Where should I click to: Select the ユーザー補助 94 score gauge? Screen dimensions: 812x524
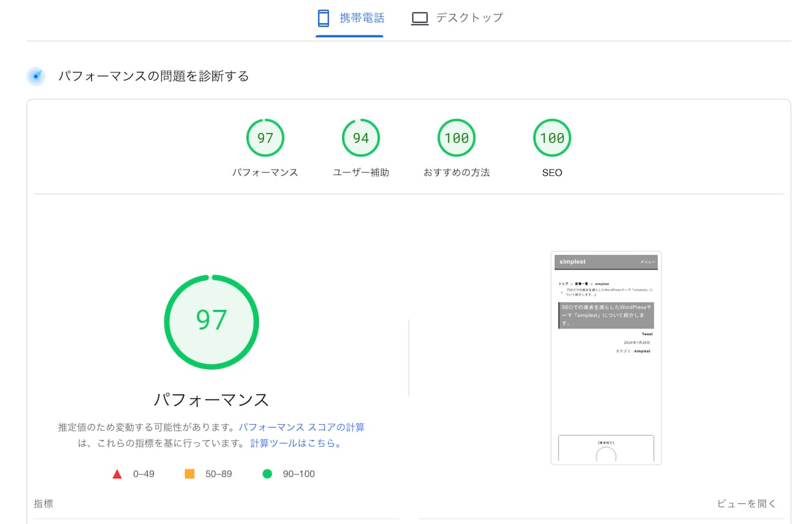(361, 138)
